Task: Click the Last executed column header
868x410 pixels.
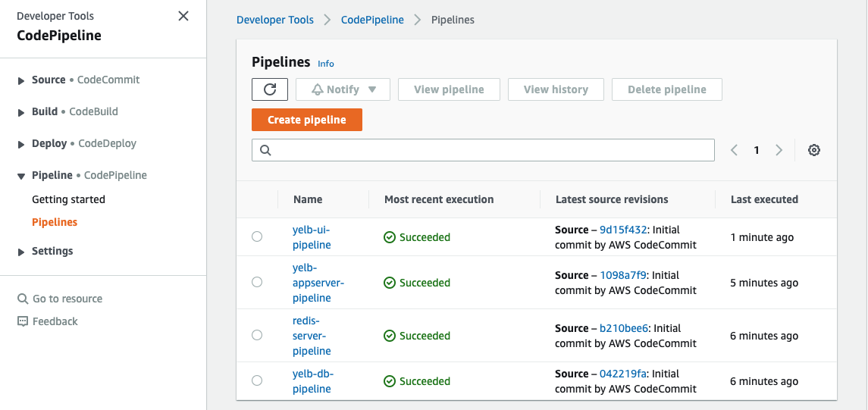Action: pyautogui.click(x=764, y=199)
